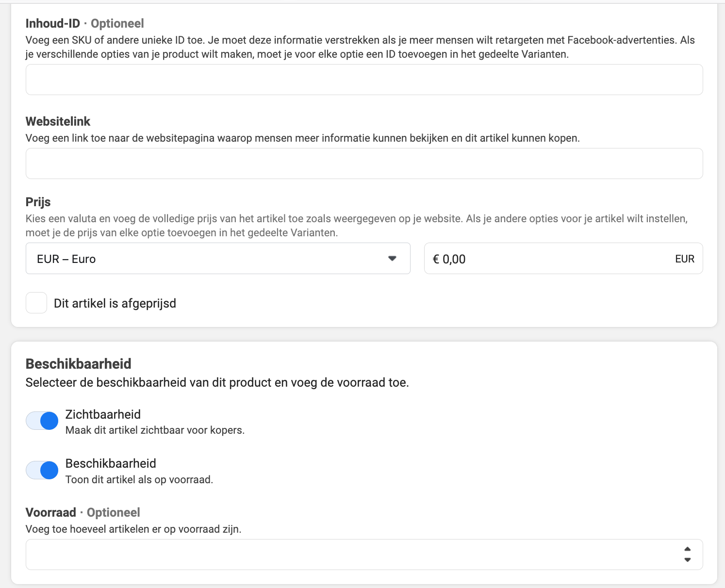
Task: Click the 'Dit artikel is afgeprijsd' label text
Action: click(115, 303)
